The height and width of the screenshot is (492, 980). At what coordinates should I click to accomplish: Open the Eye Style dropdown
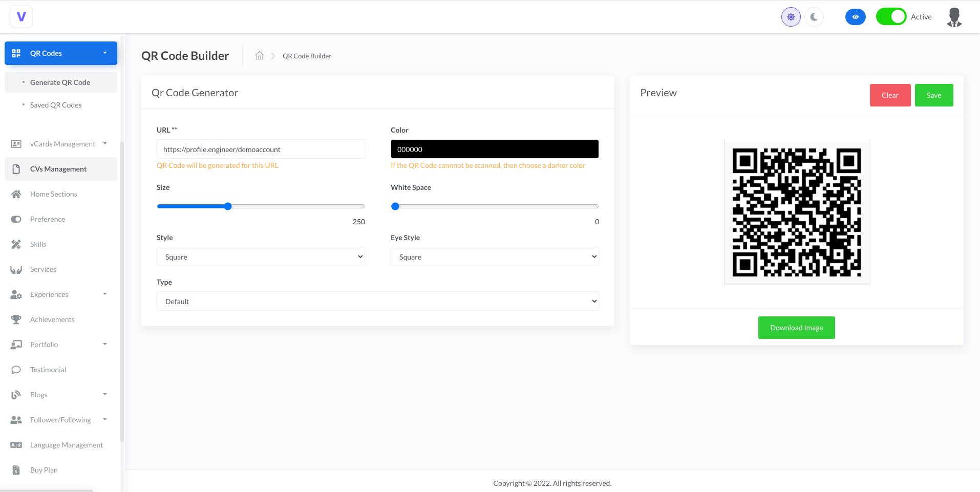(x=494, y=256)
